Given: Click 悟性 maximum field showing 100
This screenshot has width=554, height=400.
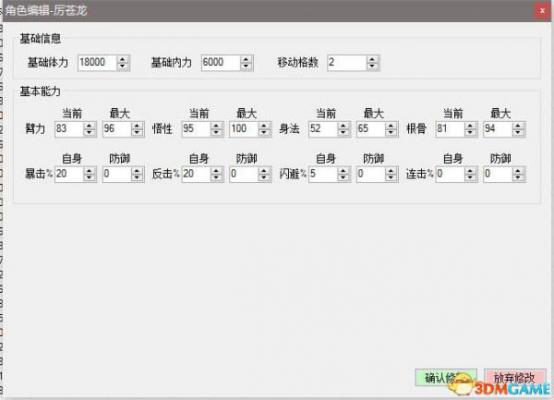Looking at the screenshot, I should click(244, 129).
